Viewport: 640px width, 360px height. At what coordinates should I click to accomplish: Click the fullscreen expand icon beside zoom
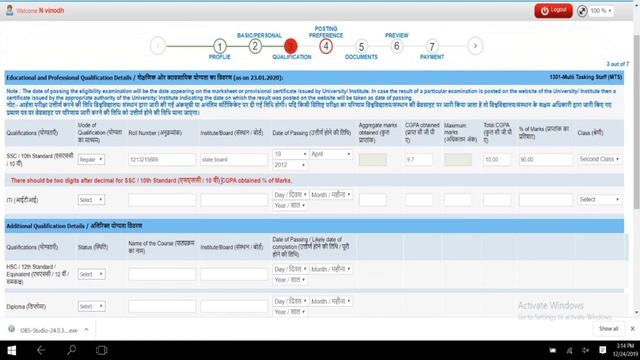[582, 11]
